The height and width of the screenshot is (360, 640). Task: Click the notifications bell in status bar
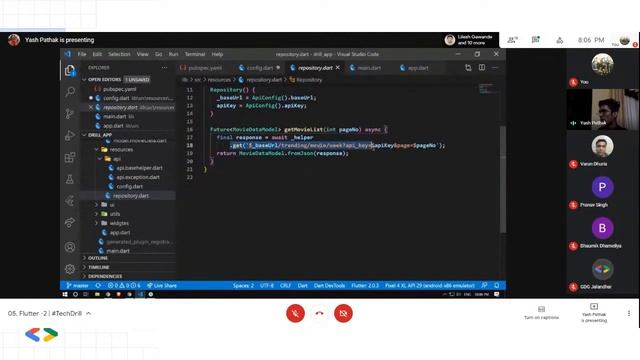(x=497, y=285)
